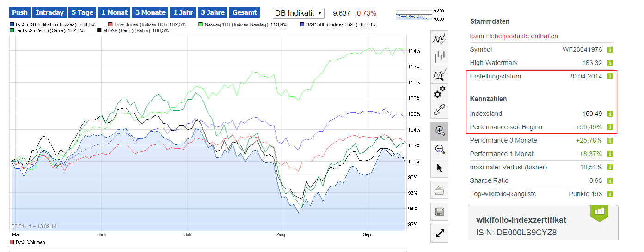Open chart settings gears icon
The height and width of the screenshot is (252, 644).
tap(440, 92)
